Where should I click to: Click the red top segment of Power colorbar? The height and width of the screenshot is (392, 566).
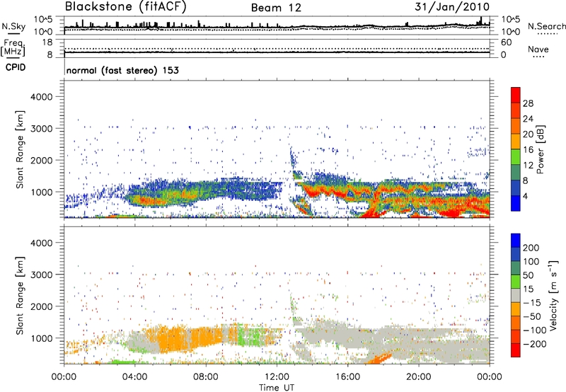pyautogui.click(x=516, y=95)
